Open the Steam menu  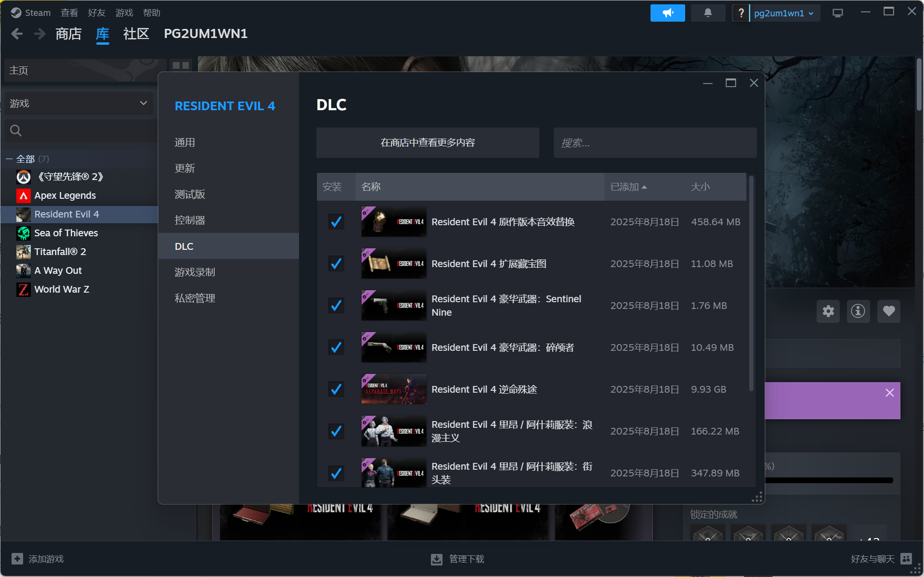click(x=38, y=13)
